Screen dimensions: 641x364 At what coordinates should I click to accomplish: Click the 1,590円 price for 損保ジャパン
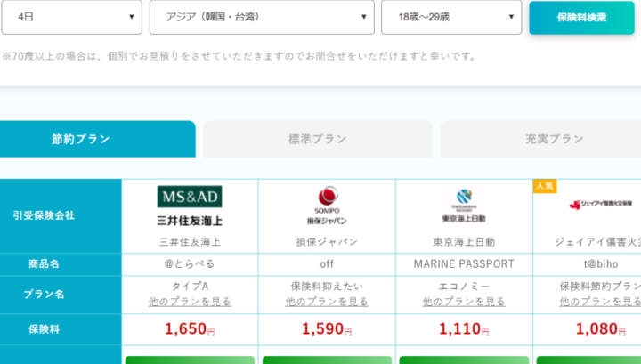pos(327,329)
